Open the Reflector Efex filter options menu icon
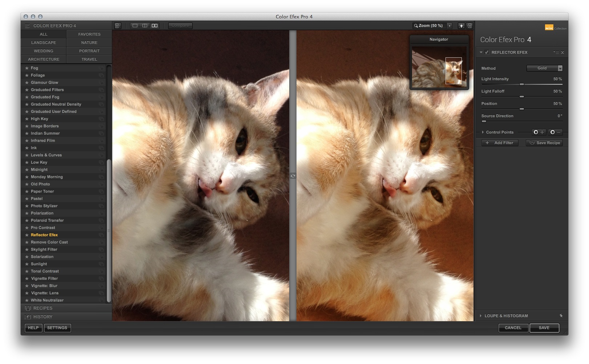The height and width of the screenshot is (364, 589). [x=556, y=52]
